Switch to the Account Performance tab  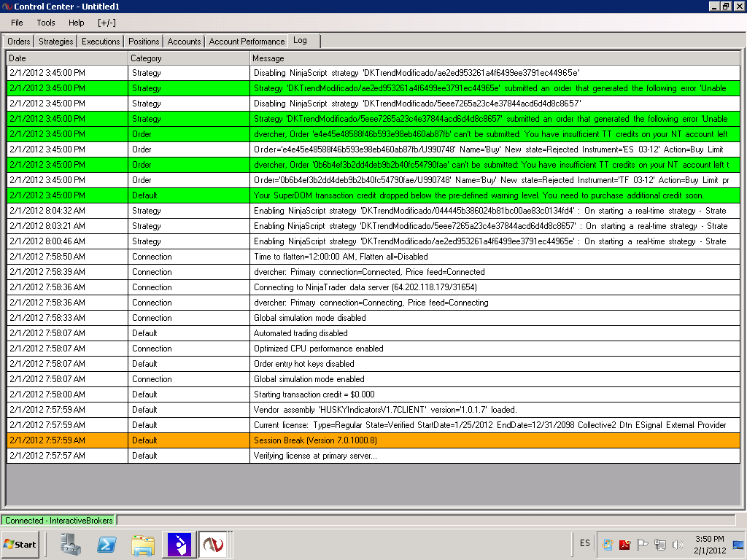[247, 42]
